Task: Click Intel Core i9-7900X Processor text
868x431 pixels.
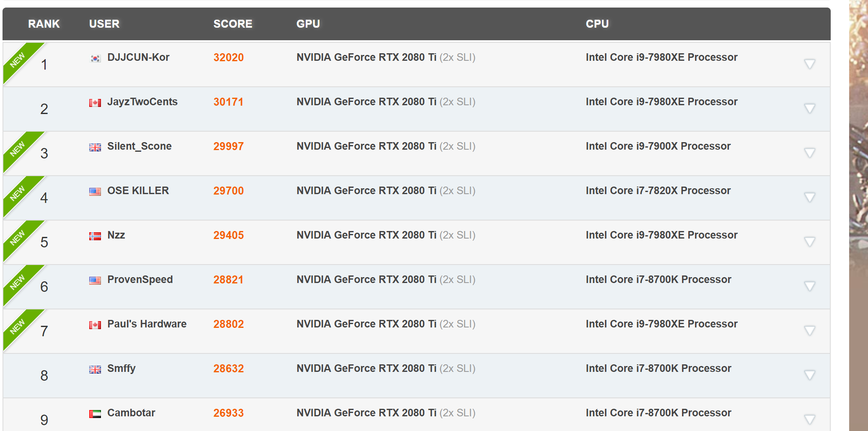Action: 658,146
